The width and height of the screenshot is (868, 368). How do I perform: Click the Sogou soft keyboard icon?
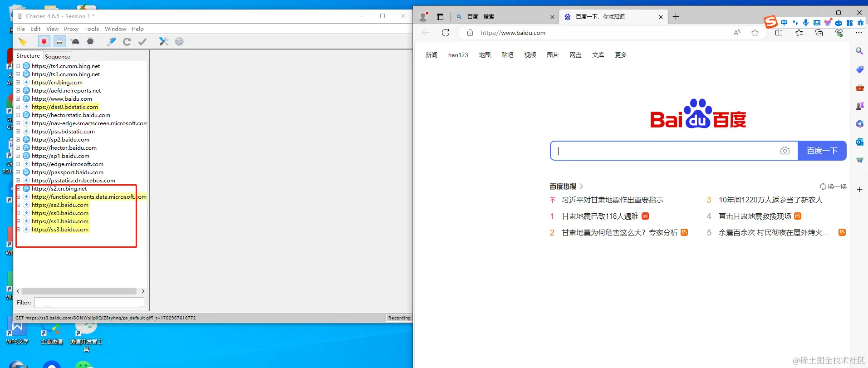tap(817, 23)
